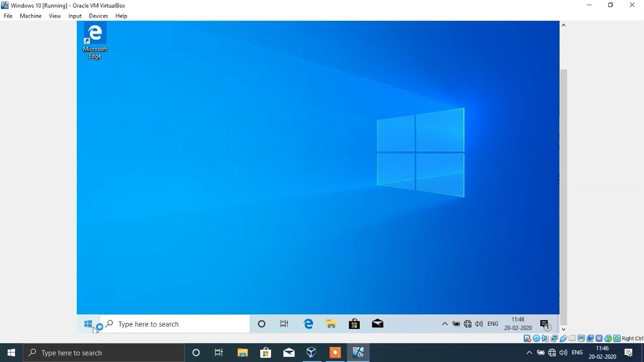Open Task View in the guest VM taskbar

pyautogui.click(x=284, y=324)
